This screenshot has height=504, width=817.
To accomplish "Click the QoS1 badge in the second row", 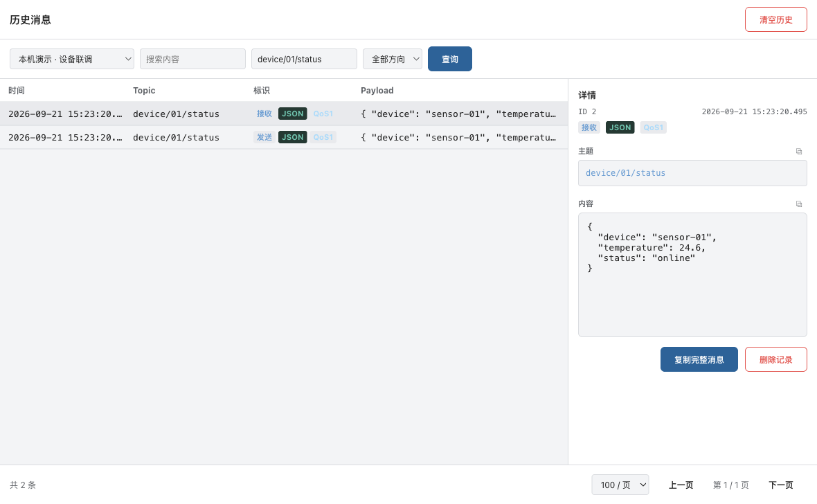I will (323, 137).
